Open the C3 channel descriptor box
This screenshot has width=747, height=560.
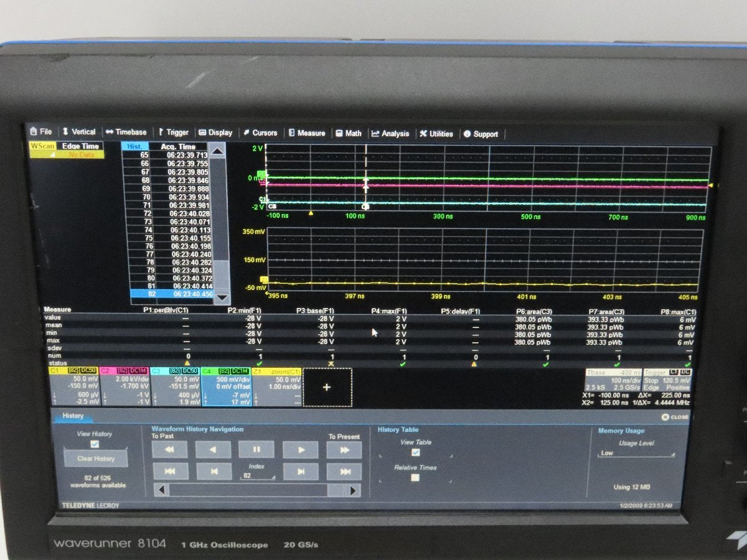(x=175, y=387)
